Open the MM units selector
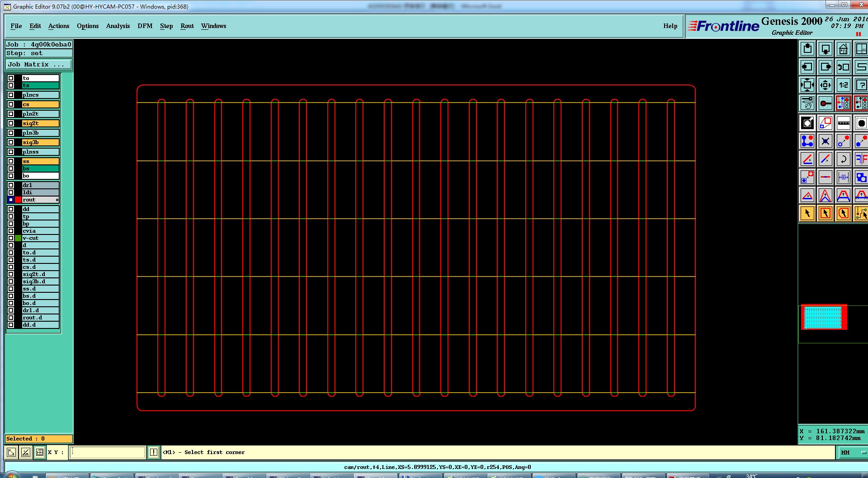The height and width of the screenshot is (478, 868). pyautogui.click(x=853, y=452)
